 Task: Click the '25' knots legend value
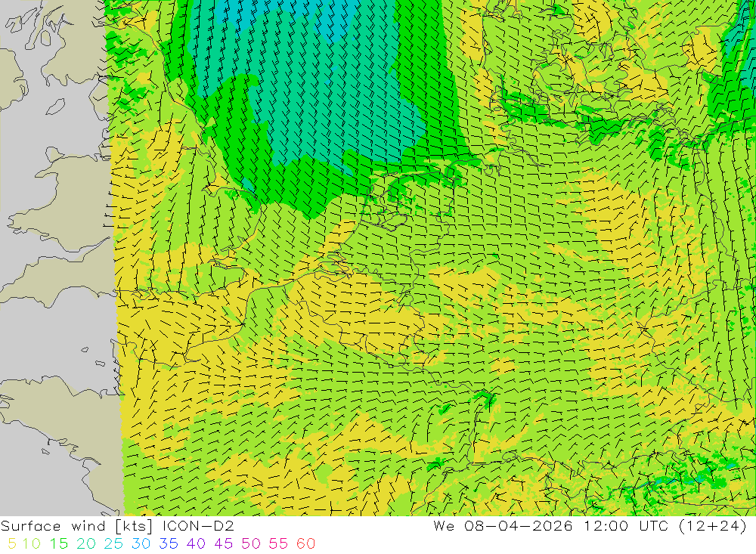click(x=114, y=544)
